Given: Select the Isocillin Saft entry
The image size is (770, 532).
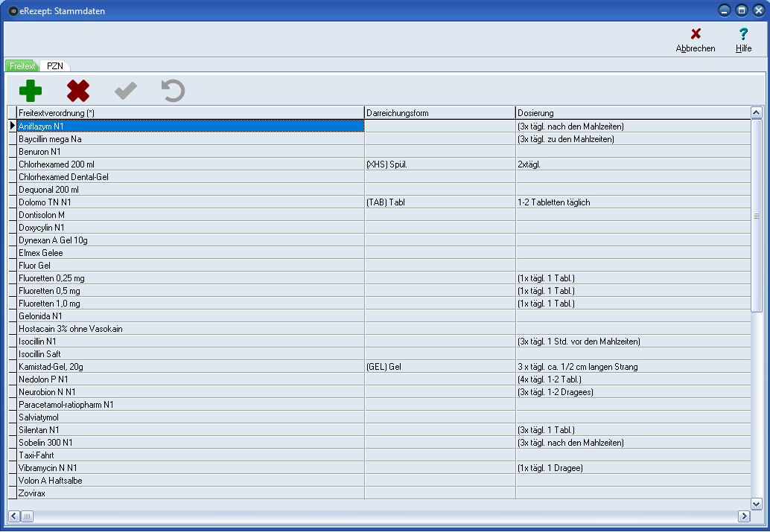Looking at the screenshot, I should tap(191, 354).
